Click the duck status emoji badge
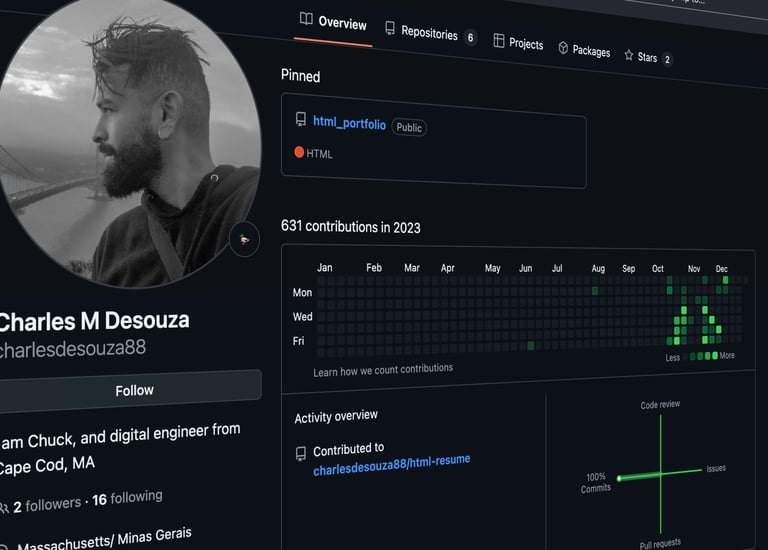 (244, 239)
